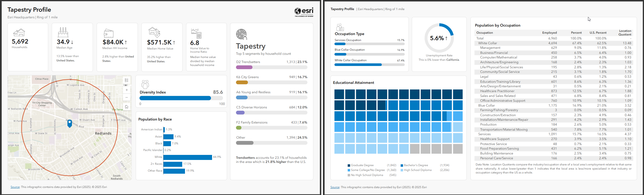Viewport: 644px width, 195px height.
Task: Select the White Collar table row label
Action: point(487,43)
